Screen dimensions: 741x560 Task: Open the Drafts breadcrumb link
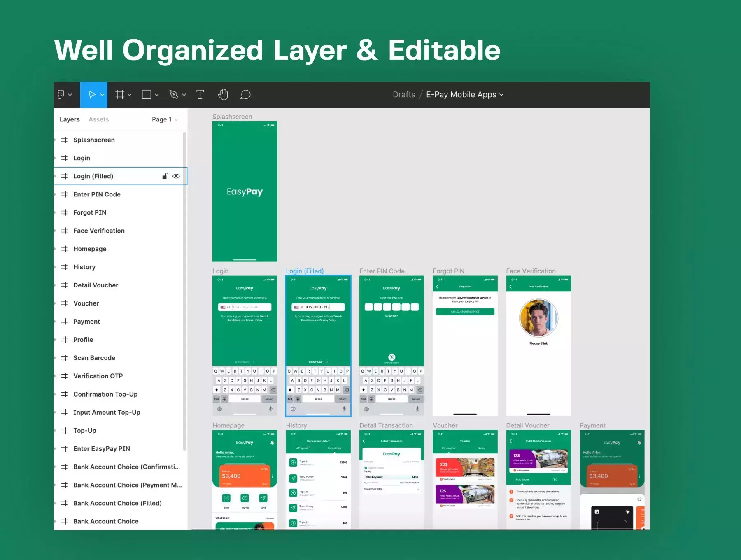404,95
